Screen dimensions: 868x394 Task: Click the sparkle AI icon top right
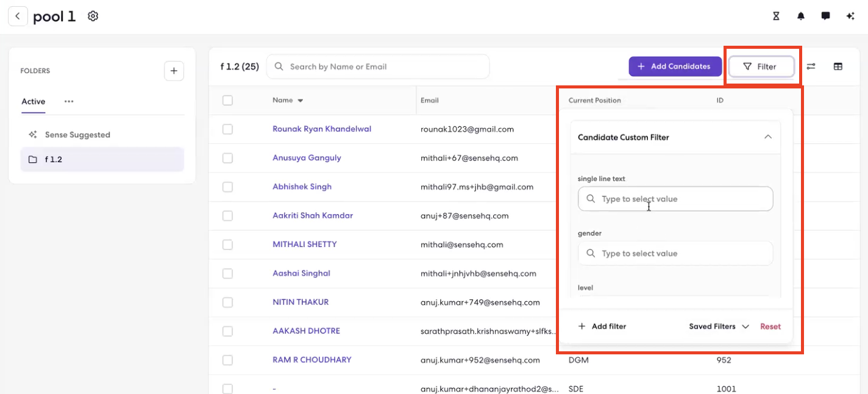coord(850,16)
